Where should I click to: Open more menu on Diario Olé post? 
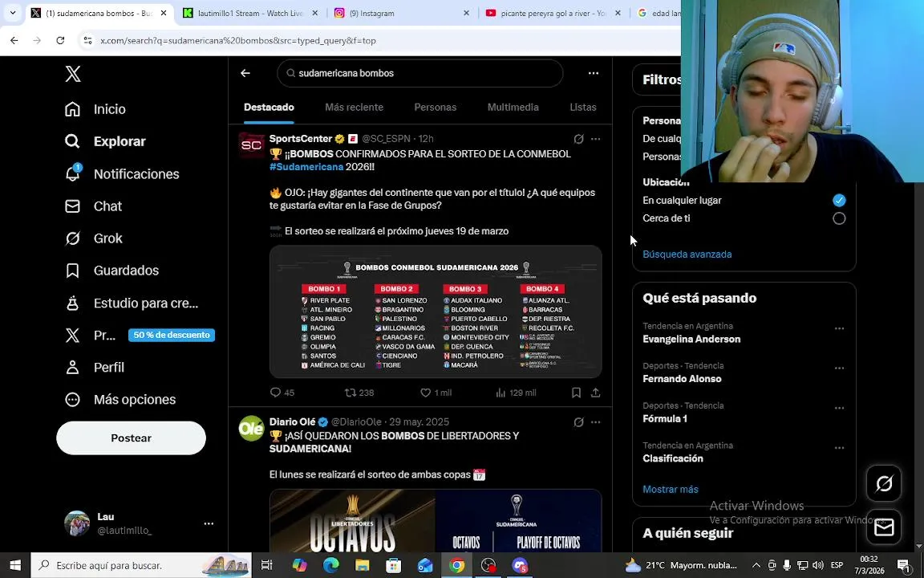tap(596, 422)
